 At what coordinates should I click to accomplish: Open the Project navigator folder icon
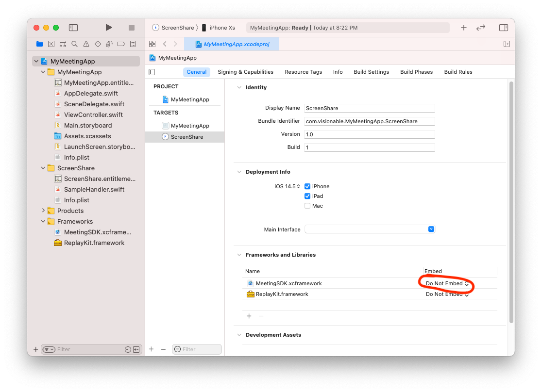[39, 44]
